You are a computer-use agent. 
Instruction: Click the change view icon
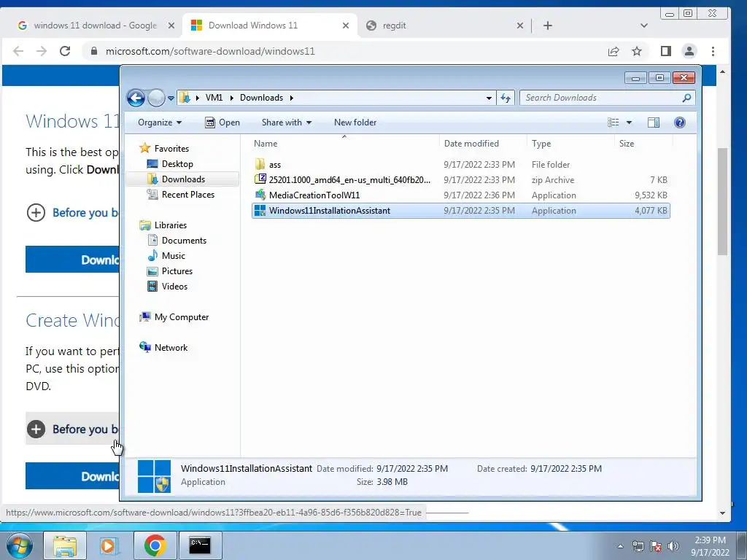tap(613, 122)
